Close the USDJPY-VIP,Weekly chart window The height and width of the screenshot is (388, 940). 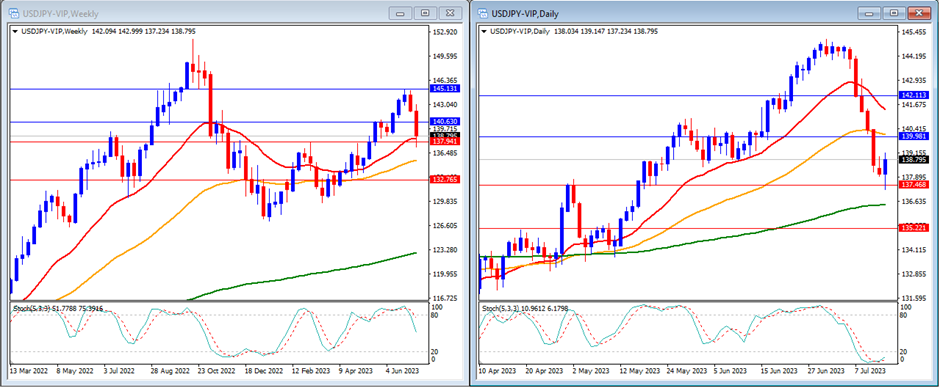coord(450,13)
